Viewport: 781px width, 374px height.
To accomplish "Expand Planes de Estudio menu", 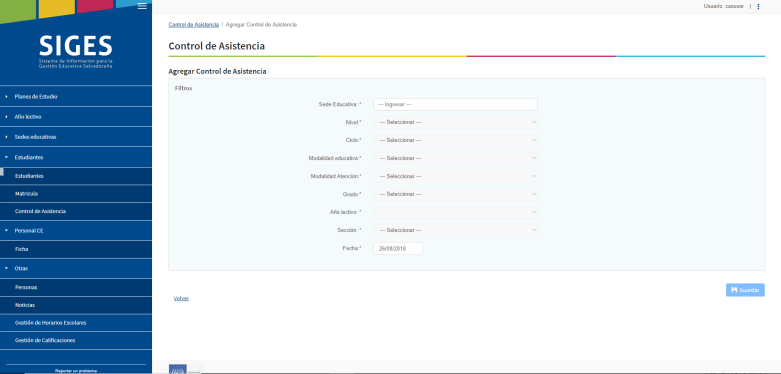I will tap(76, 97).
